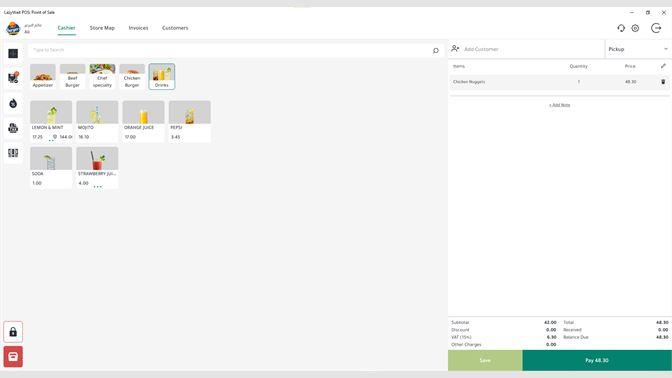Open settings gear icon in header

pyautogui.click(x=635, y=28)
